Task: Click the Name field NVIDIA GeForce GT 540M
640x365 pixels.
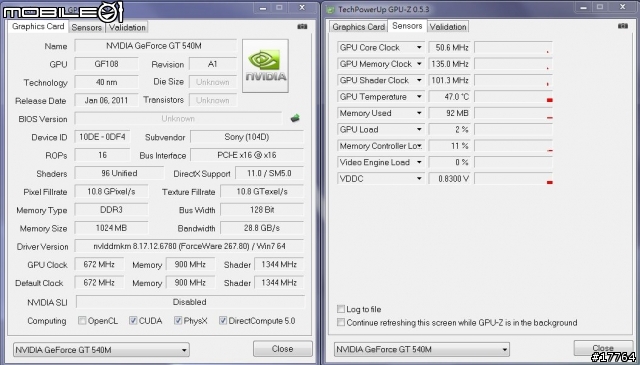Action: [x=155, y=46]
